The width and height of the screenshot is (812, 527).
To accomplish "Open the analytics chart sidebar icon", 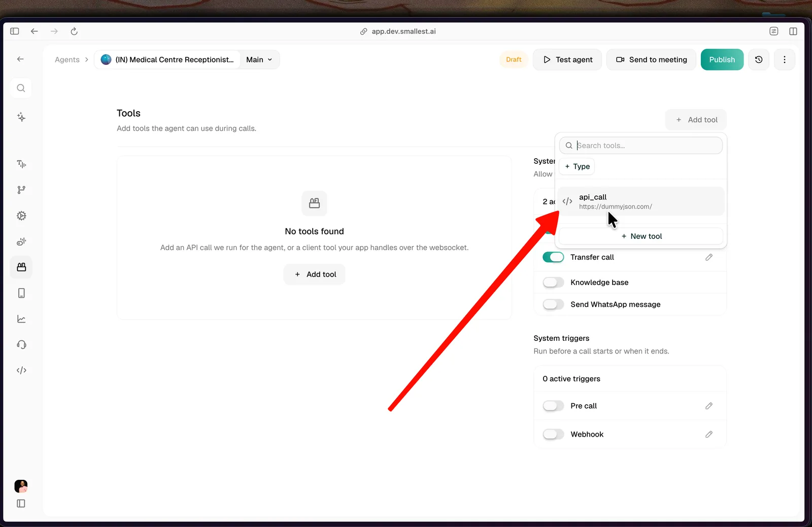I will [x=21, y=319].
